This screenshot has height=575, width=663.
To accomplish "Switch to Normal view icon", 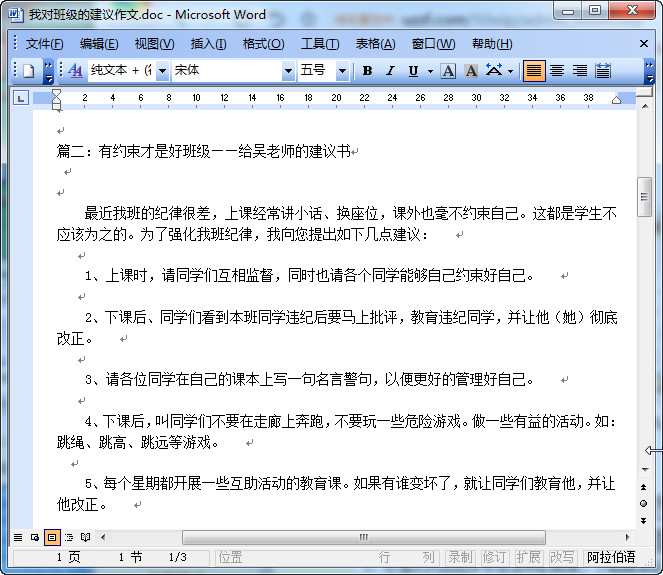I will (18, 537).
